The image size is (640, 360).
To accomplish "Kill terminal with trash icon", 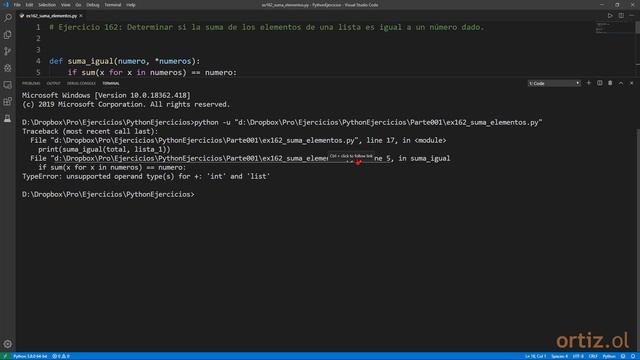I will 610,83.
